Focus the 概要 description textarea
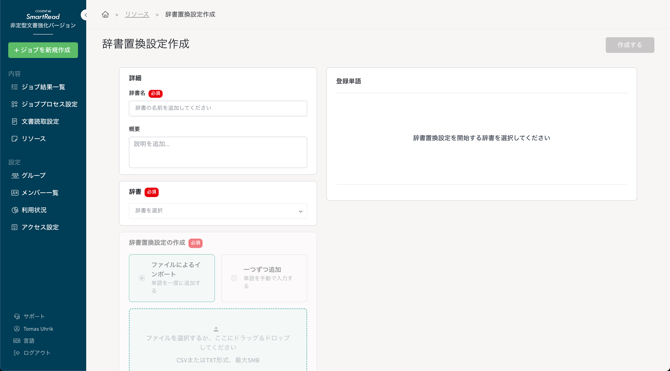Screen dimensions: 670x371 [x=218, y=152]
